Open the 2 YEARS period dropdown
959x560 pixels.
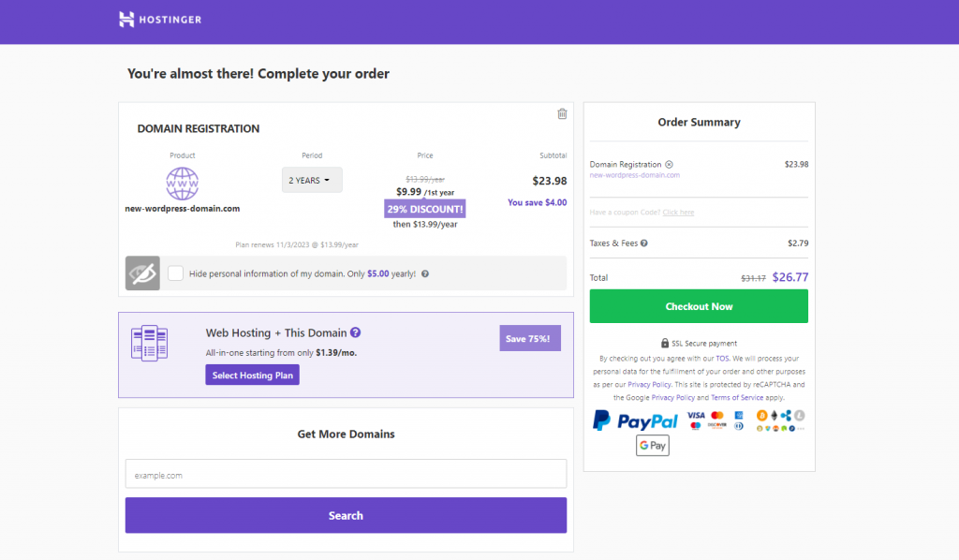coord(311,180)
